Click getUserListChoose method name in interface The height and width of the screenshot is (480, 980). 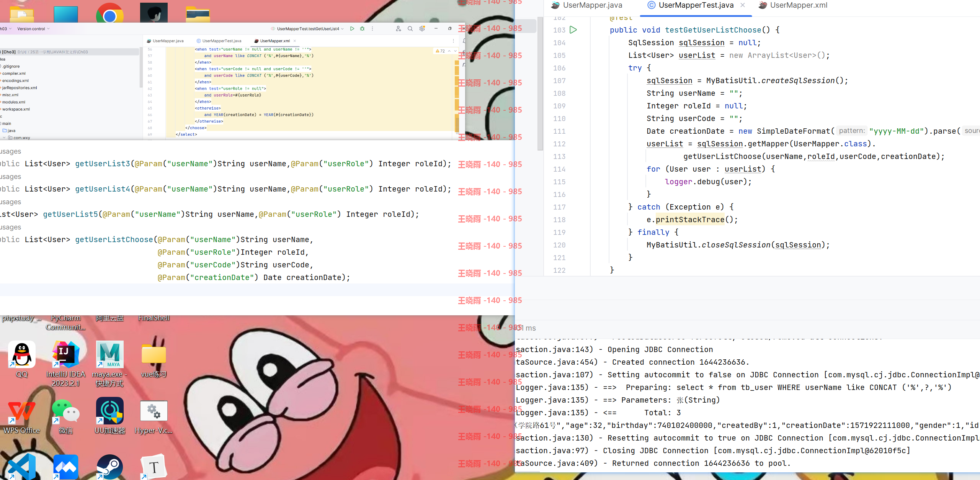tap(114, 240)
